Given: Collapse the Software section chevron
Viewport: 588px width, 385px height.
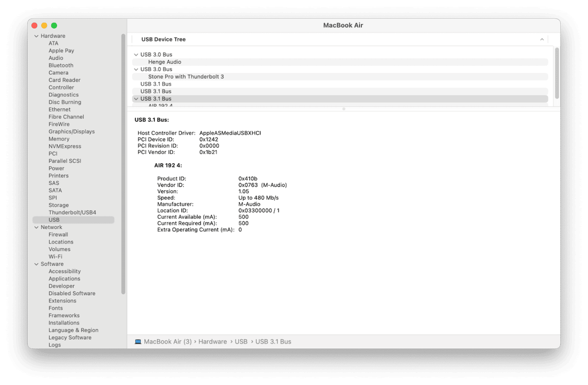Looking at the screenshot, I should [x=36, y=264].
